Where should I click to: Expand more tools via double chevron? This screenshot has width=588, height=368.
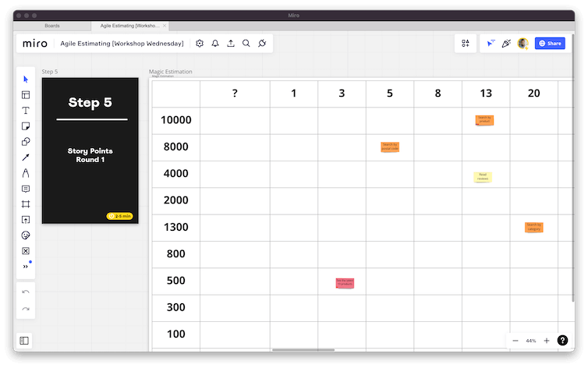26,266
